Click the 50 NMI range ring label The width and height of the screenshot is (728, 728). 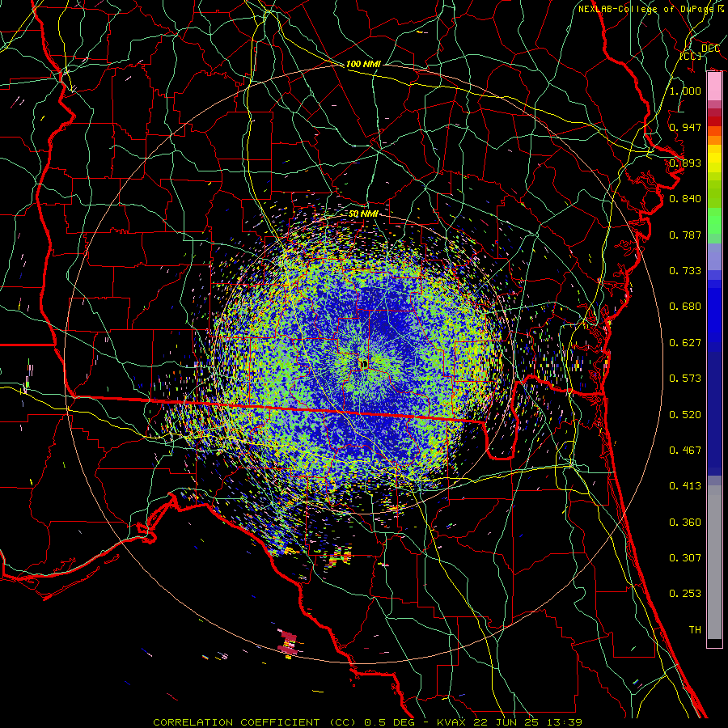click(x=363, y=214)
